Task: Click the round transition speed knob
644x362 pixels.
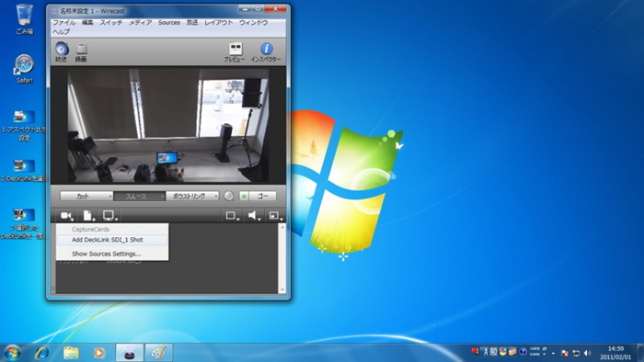Action: (229, 196)
